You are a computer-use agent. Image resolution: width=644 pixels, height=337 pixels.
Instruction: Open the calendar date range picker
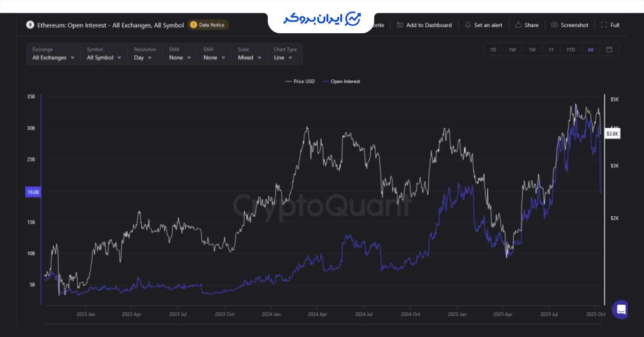609,50
